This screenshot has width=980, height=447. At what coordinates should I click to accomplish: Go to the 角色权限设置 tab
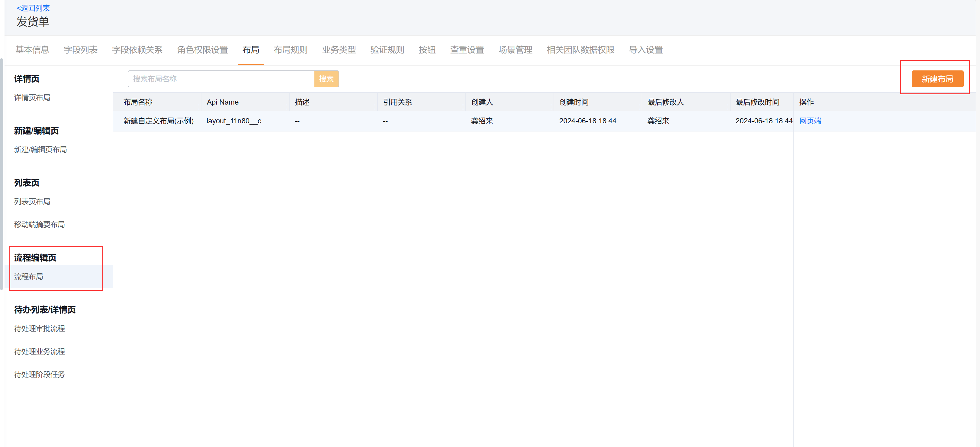[202, 50]
